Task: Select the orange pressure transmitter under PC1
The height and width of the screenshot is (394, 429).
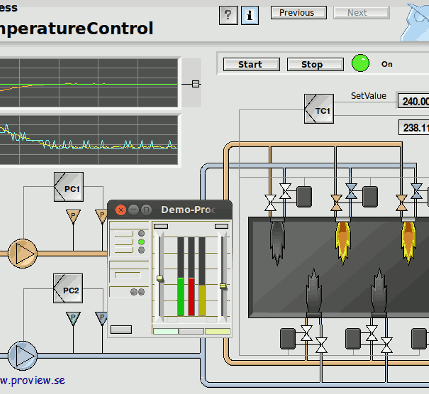Action: (73, 216)
